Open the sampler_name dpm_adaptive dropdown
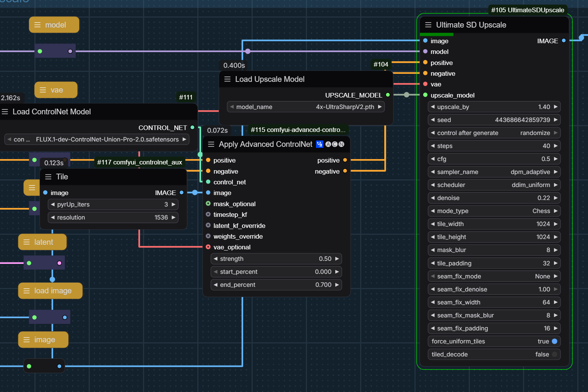 click(494, 172)
